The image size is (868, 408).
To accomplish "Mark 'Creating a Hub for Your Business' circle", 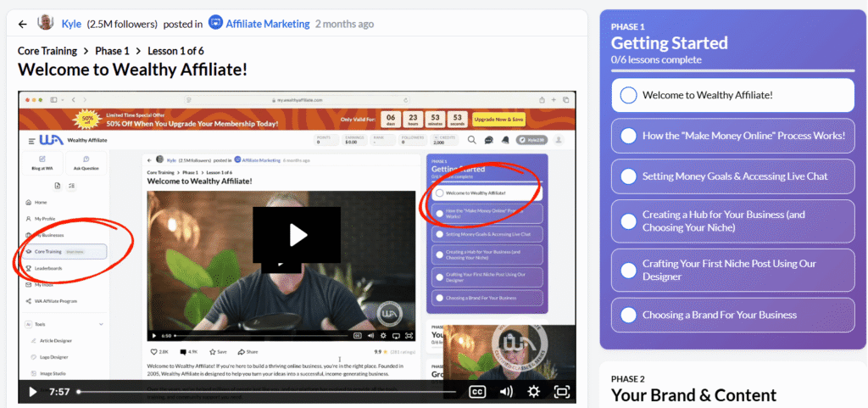I will [x=628, y=221].
